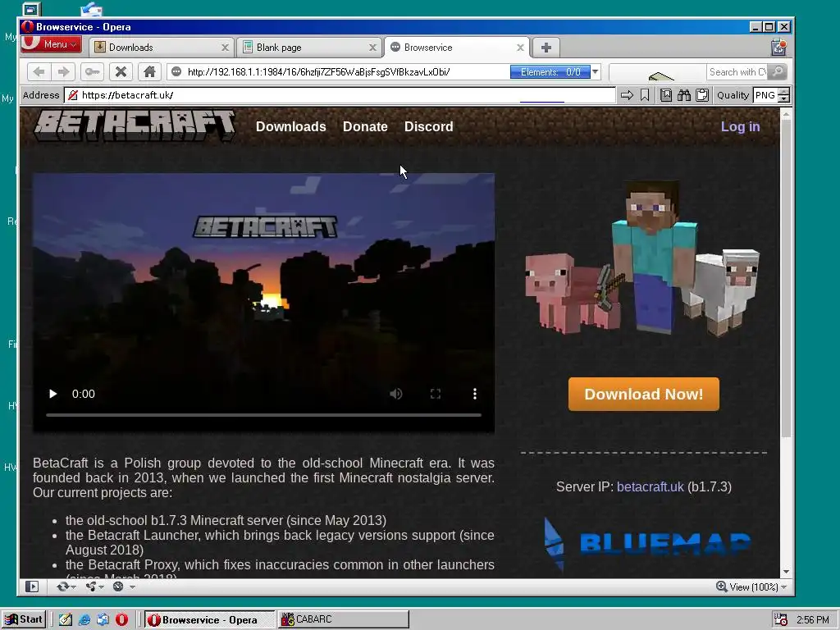
Task: Go to the Opera home page icon
Action: [149, 72]
